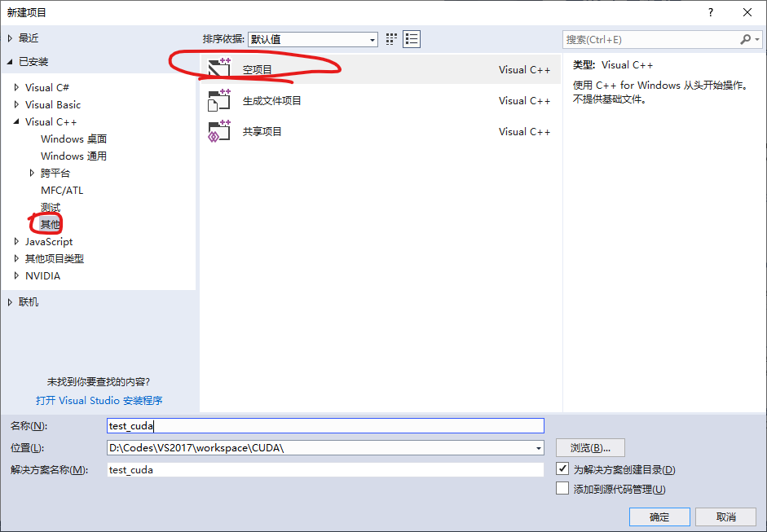Viewport: 767px width, 532px height.
Task: Select the JavaScript tree label
Action: coord(49,241)
